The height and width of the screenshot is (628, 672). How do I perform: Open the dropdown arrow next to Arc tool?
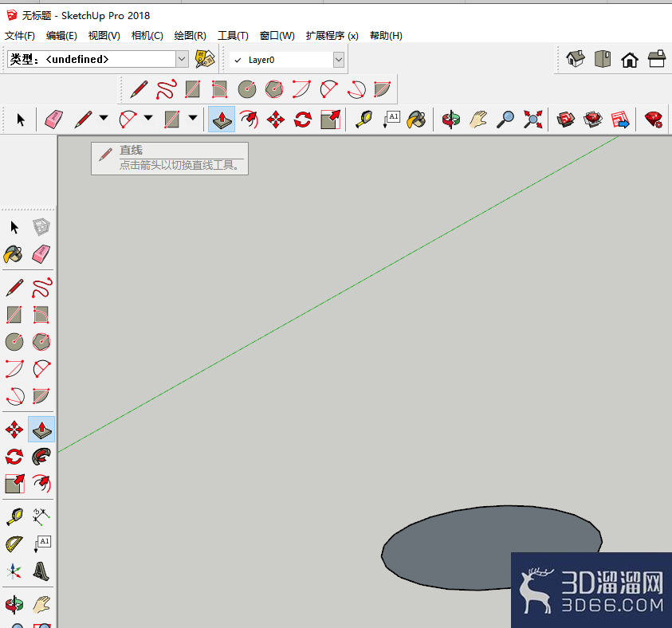[147, 117]
